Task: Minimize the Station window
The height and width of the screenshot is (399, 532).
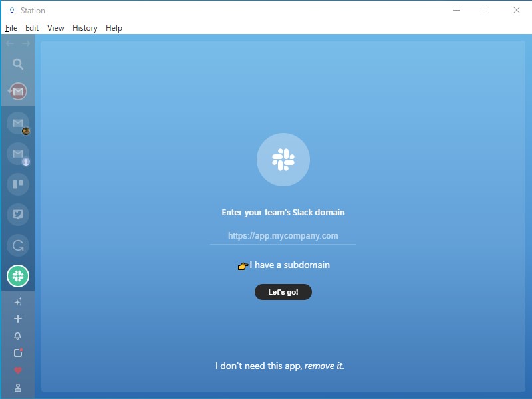Action: click(456, 10)
